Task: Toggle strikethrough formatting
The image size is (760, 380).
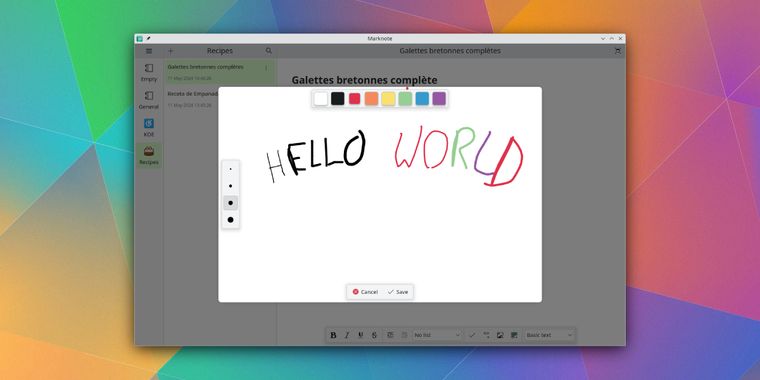Action: pyautogui.click(x=374, y=335)
